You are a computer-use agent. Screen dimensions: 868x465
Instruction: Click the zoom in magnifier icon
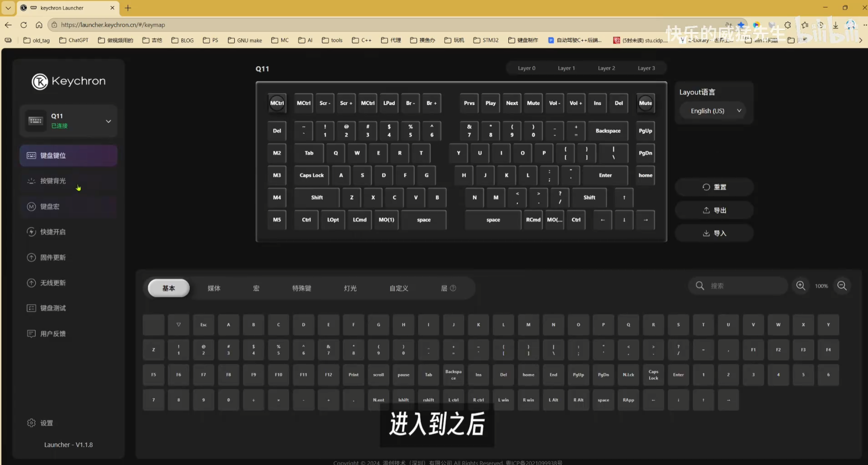click(x=801, y=286)
